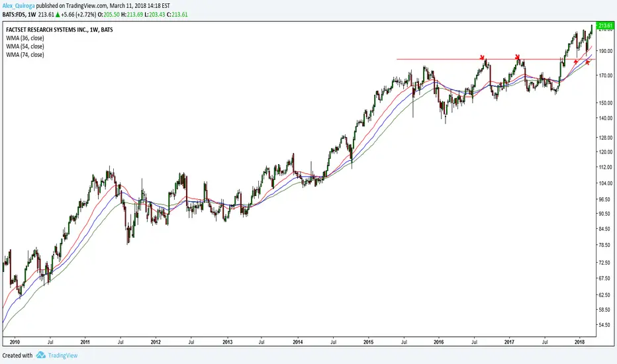Click the 112.00 price axis label

[x=606, y=167]
